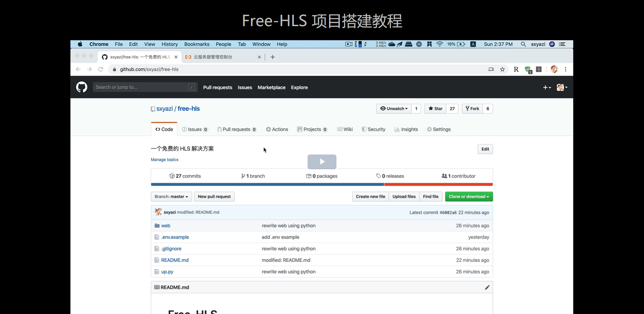Go back to the previous page

78,69
